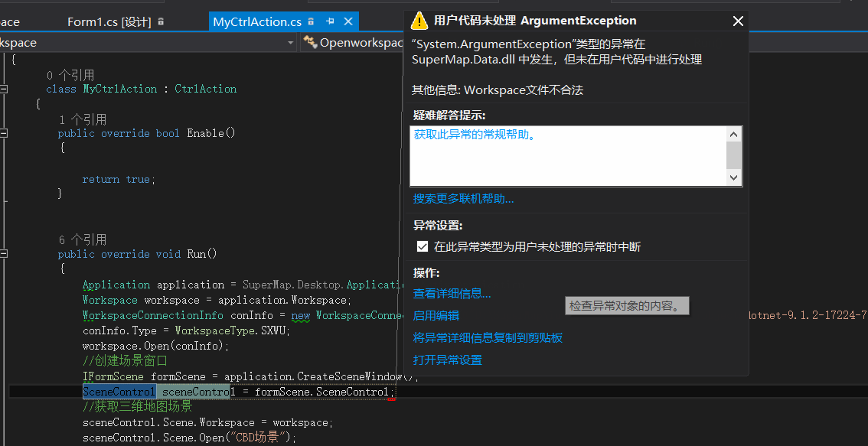868x446 pixels.
Task: Uncheck break on unhandled exception checkbox
Action: [x=423, y=246]
